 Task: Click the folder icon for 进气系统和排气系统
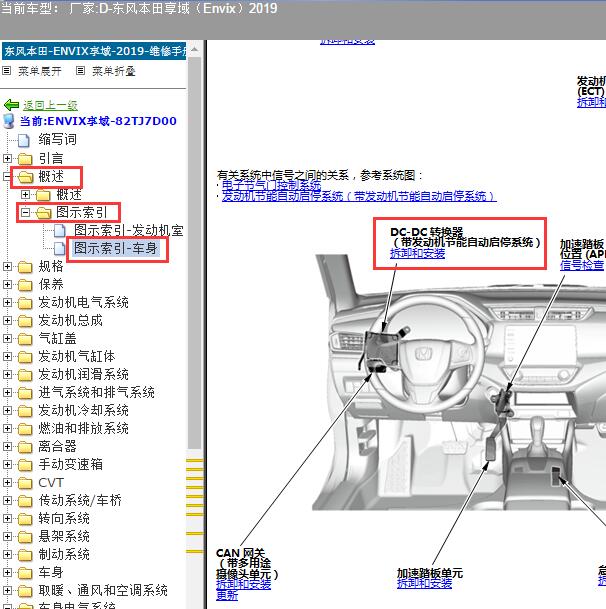(x=25, y=393)
